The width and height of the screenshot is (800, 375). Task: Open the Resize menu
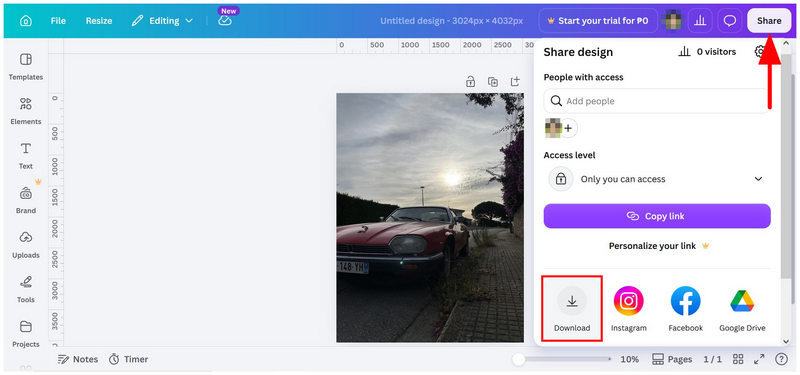point(99,21)
